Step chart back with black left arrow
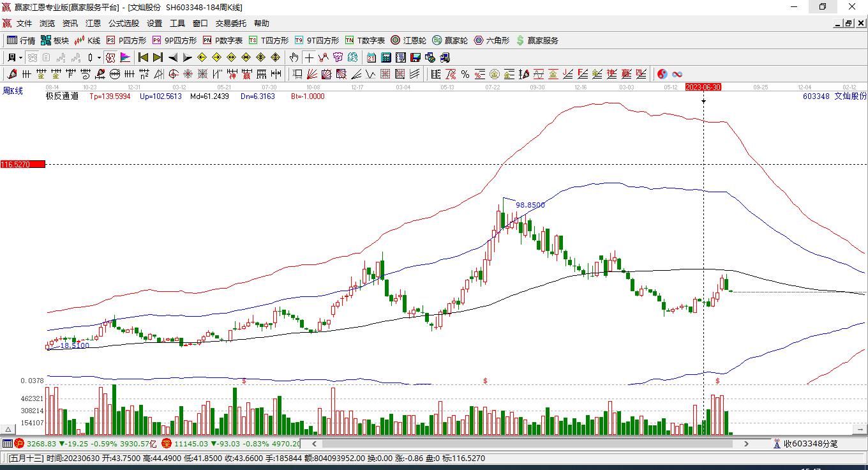Screen dimensions: 868x470 click(x=173, y=57)
